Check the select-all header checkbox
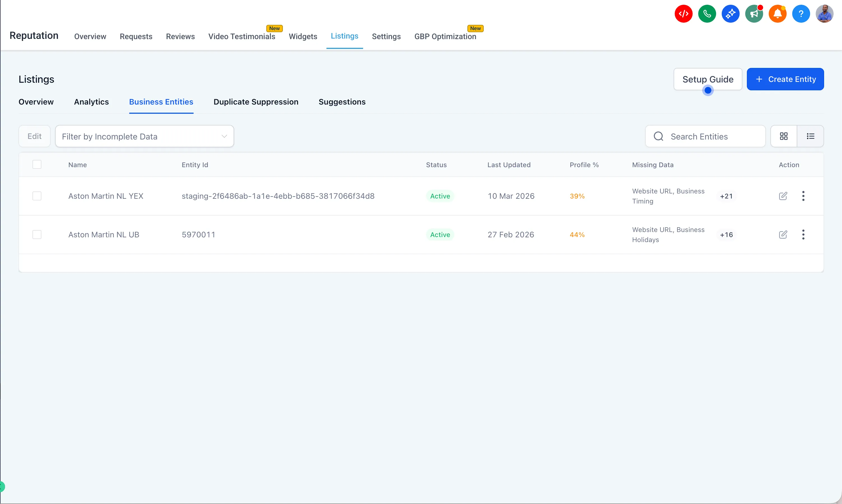This screenshot has width=842, height=504. tap(37, 165)
